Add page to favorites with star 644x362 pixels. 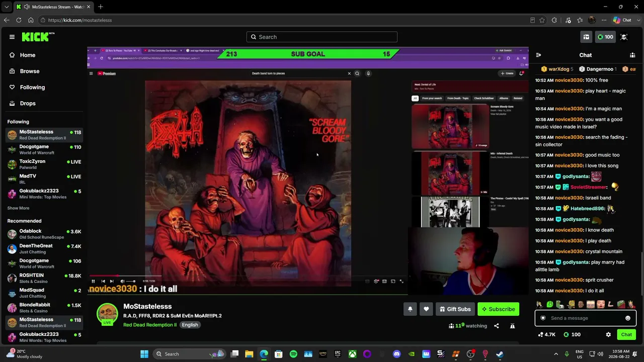click(x=542, y=20)
